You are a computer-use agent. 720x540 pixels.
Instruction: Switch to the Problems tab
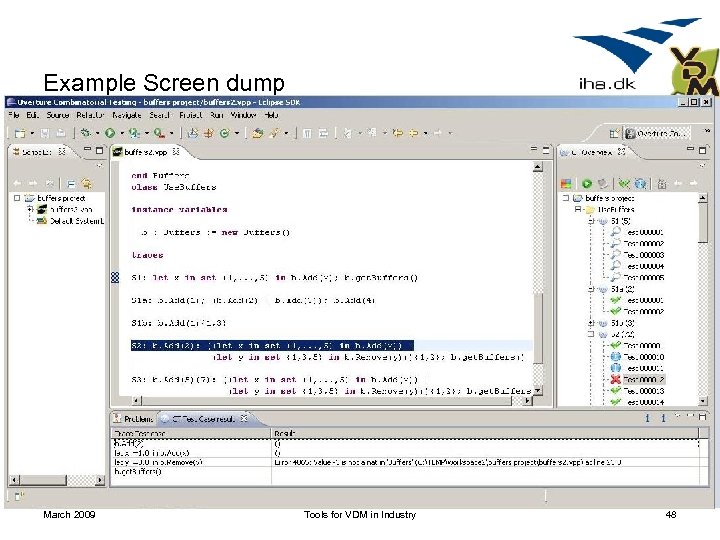(134, 419)
